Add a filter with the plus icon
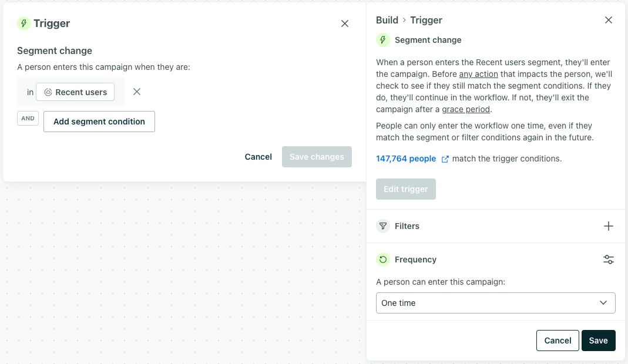 (609, 226)
